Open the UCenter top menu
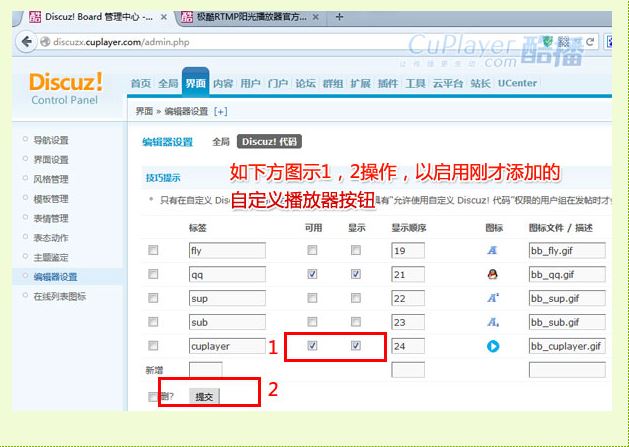Image resolution: width=629 pixels, height=447 pixels. [517, 83]
